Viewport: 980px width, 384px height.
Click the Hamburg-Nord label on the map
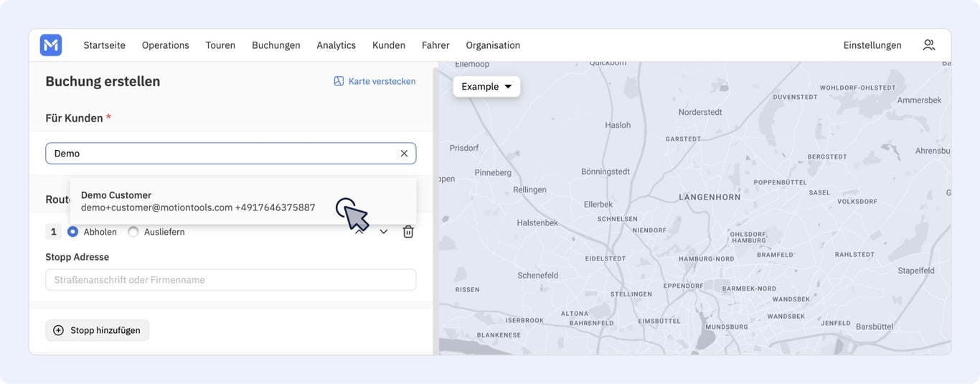point(707,259)
